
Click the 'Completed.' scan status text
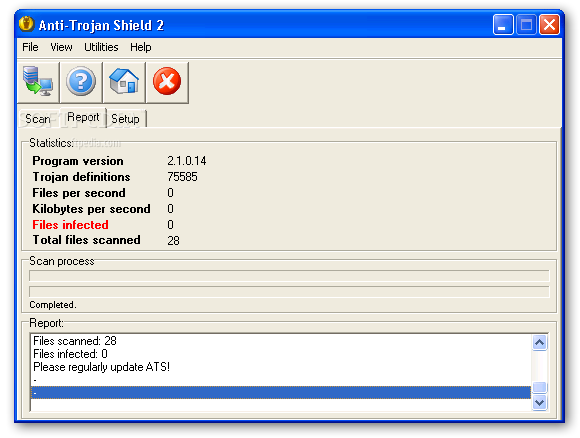coord(53,305)
